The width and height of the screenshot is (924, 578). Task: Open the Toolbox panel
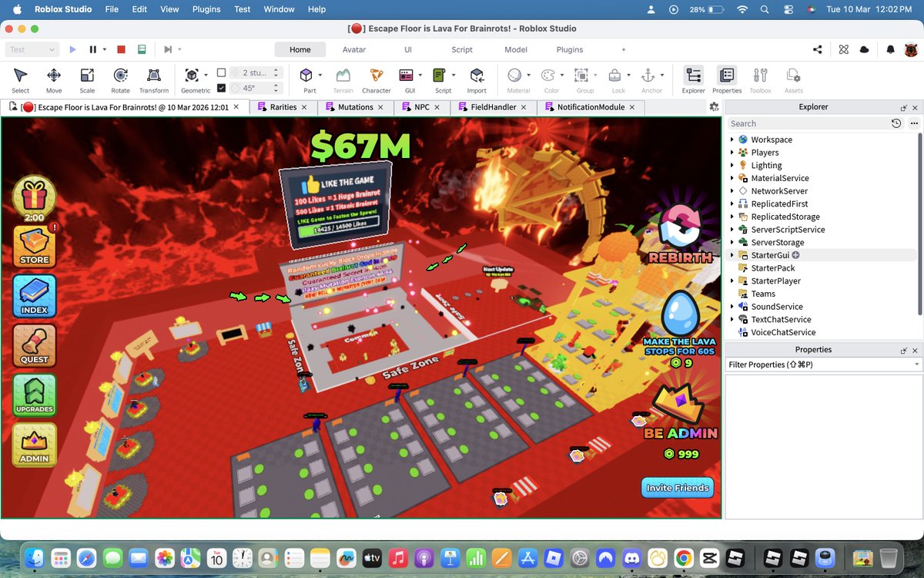[760, 79]
